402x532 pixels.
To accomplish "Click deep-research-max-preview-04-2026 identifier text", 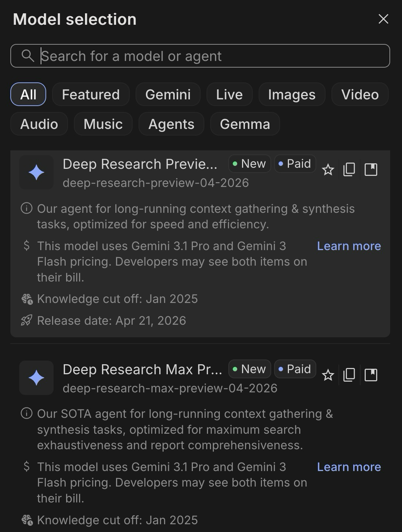I will click(170, 388).
